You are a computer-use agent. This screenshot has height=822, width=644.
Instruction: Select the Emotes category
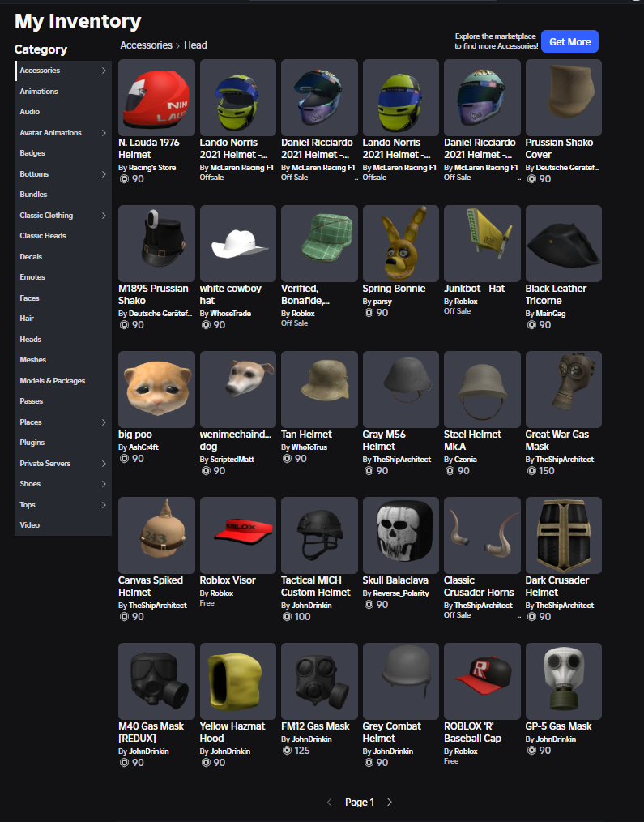pos(32,276)
